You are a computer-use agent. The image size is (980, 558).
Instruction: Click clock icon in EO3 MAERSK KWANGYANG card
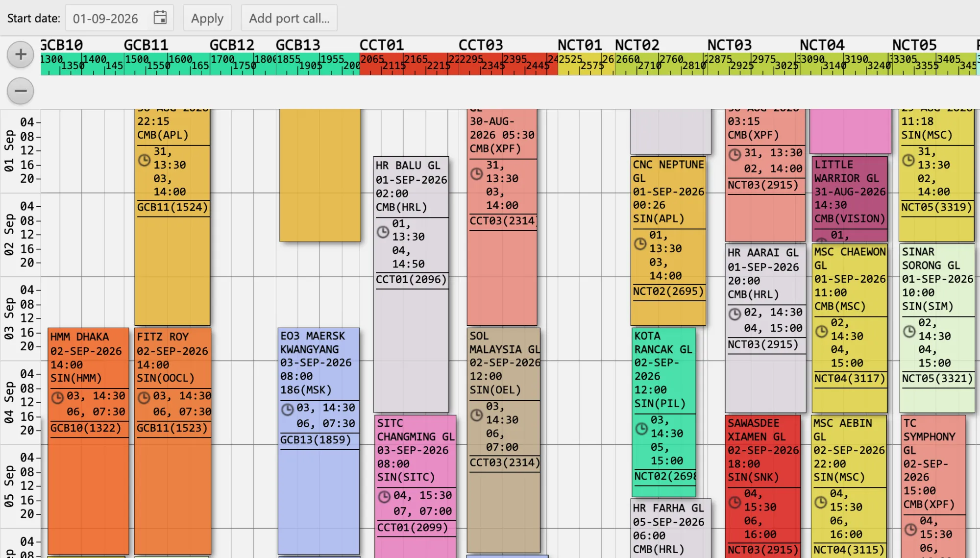tap(288, 409)
